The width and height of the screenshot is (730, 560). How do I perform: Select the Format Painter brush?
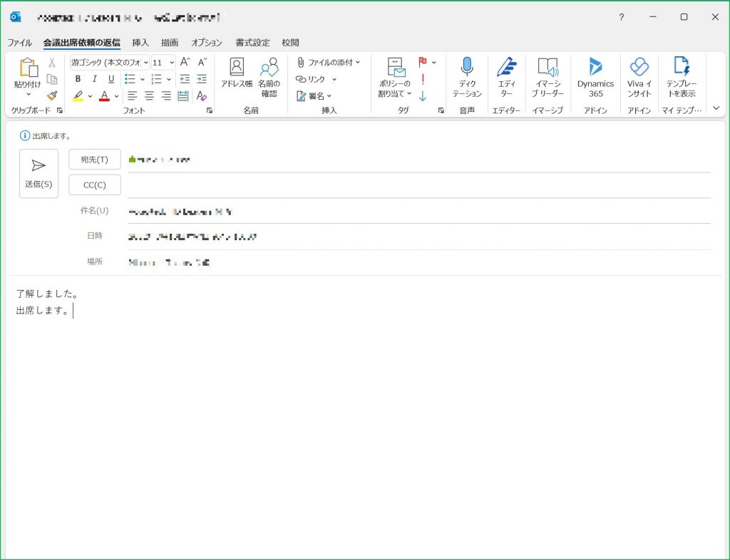[x=51, y=95]
